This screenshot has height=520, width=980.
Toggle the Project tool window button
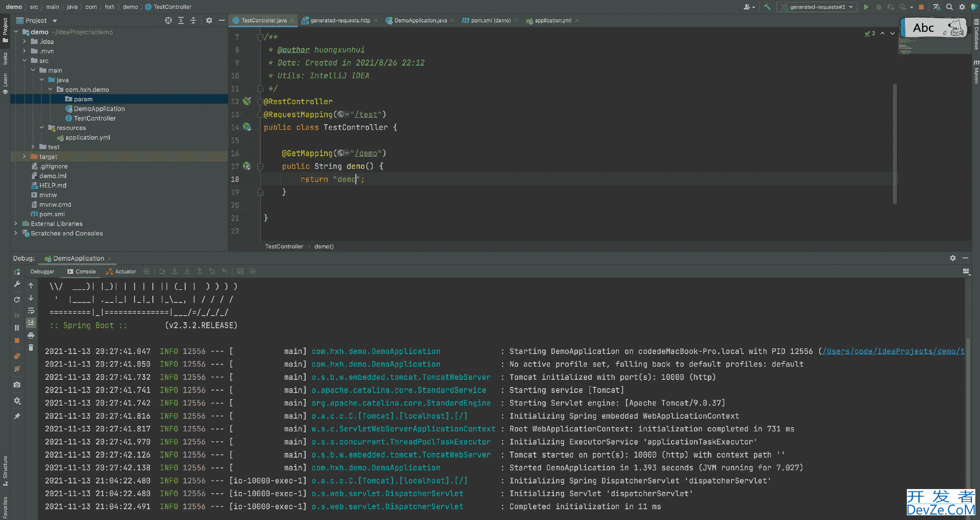point(5,30)
